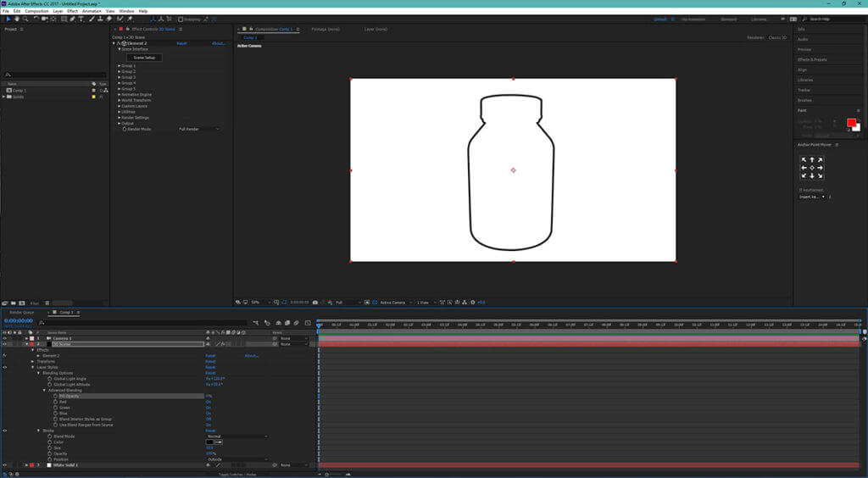Open the Stroke Position dropdown
Screen dimensions: 868x478
coord(237,459)
